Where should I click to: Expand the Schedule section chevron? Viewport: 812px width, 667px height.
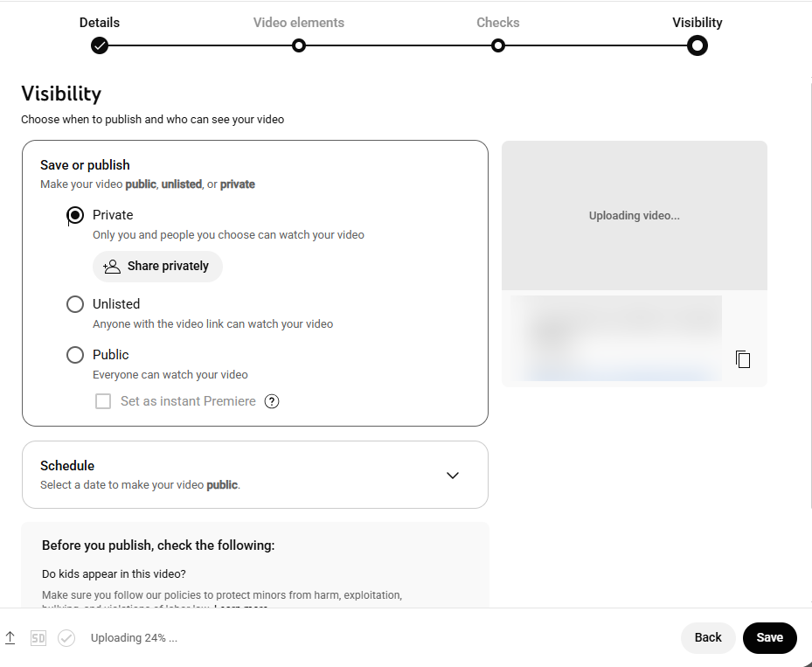click(x=453, y=476)
